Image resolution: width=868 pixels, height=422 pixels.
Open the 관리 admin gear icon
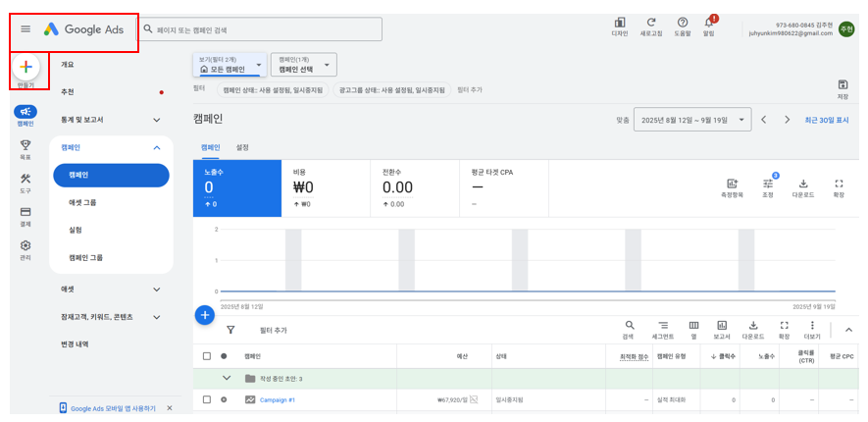(x=26, y=245)
